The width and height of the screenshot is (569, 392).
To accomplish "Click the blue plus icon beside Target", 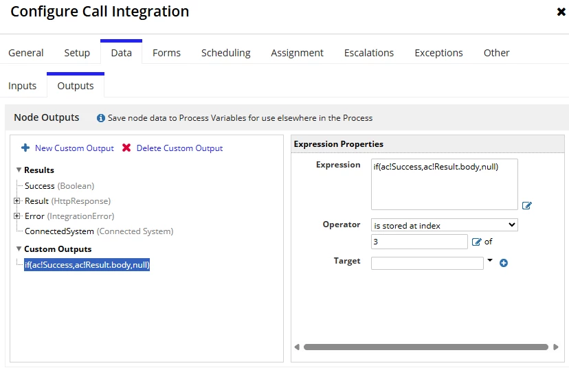I will click(503, 263).
